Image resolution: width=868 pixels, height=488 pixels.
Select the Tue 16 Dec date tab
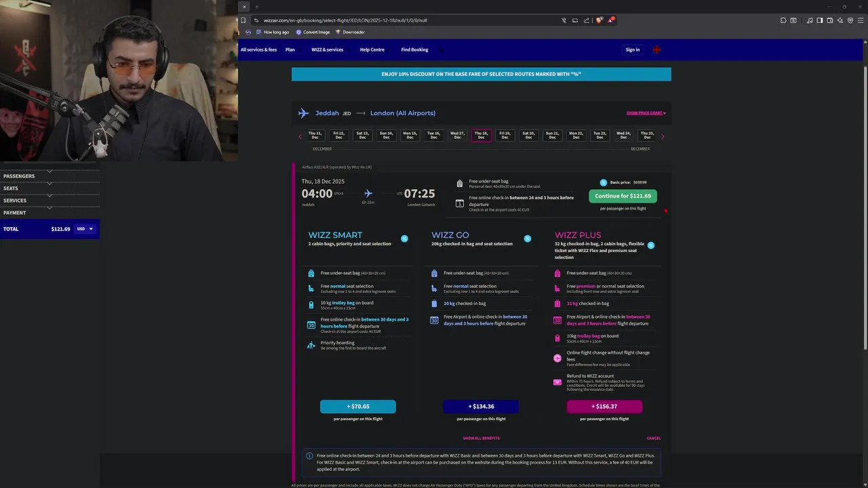[x=433, y=136]
